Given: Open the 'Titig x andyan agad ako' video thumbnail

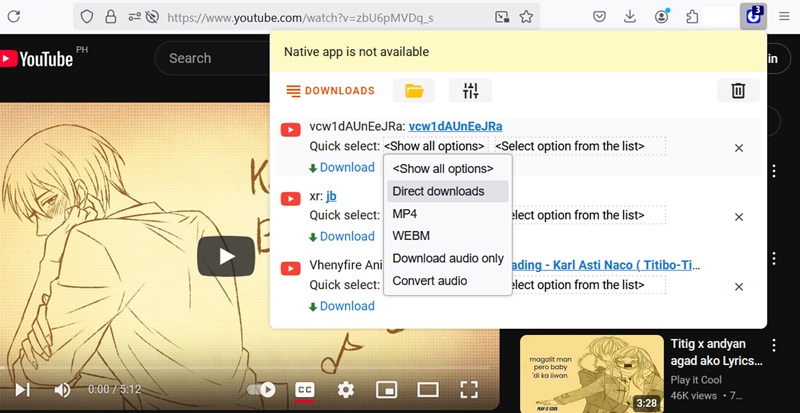Looking at the screenshot, I should [x=592, y=374].
